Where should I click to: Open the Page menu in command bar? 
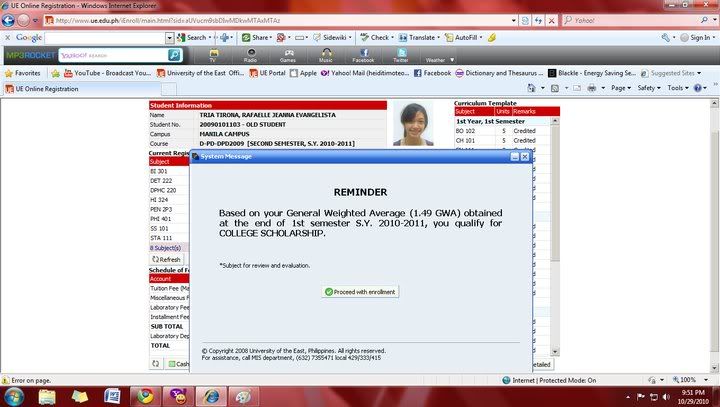(x=620, y=88)
